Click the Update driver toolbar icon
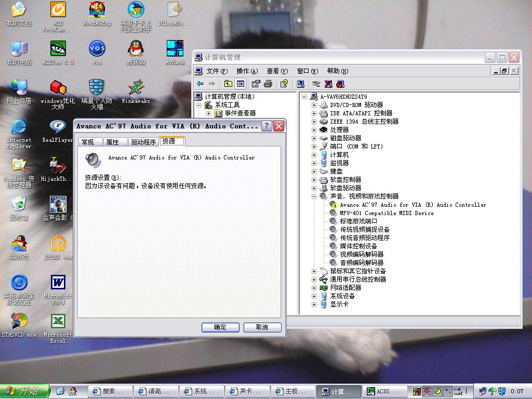 pyautogui.click(x=316, y=84)
